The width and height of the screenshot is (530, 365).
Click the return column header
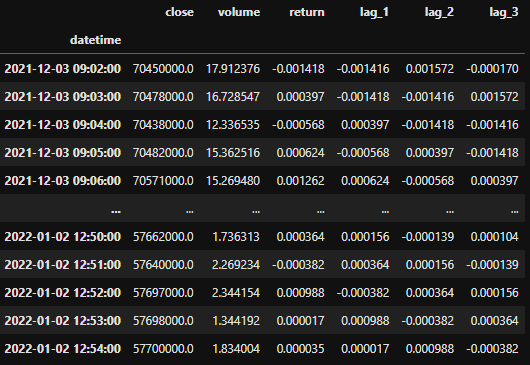(307, 12)
